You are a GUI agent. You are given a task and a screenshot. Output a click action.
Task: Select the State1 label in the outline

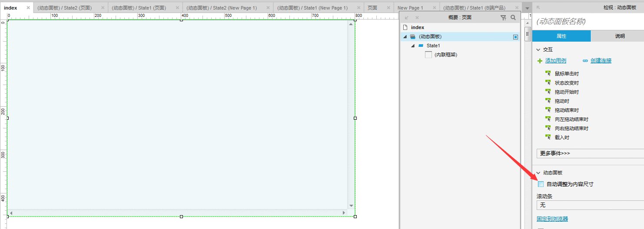point(433,46)
